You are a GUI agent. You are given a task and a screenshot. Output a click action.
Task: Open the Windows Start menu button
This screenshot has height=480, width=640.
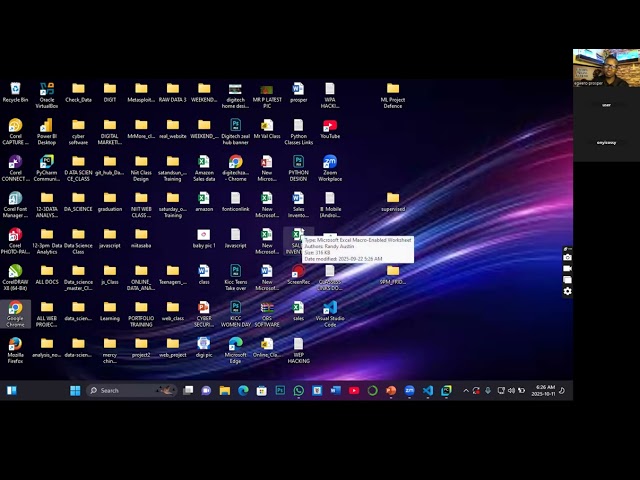[75, 390]
